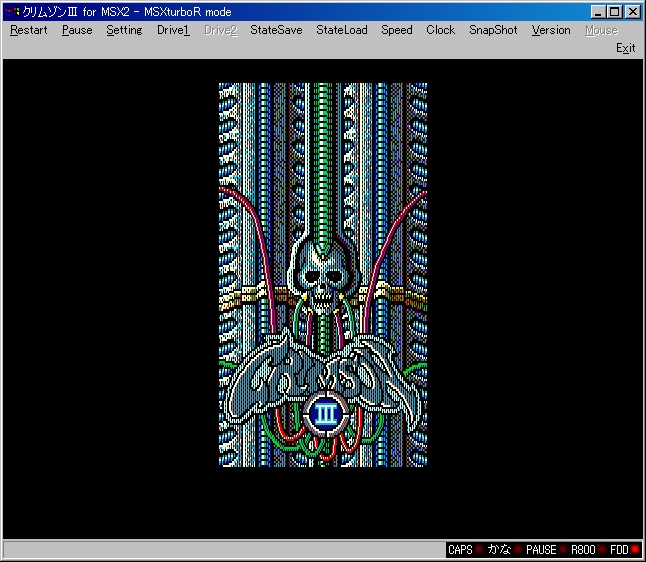Pause emulation from the menu bar
Viewport: 646px width, 562px height.
tap(77, 30)
